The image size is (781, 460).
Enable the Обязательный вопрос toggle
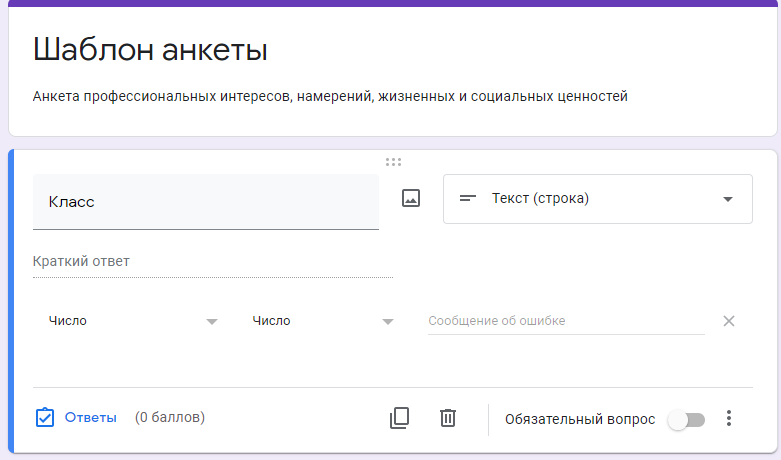[686, 420]
